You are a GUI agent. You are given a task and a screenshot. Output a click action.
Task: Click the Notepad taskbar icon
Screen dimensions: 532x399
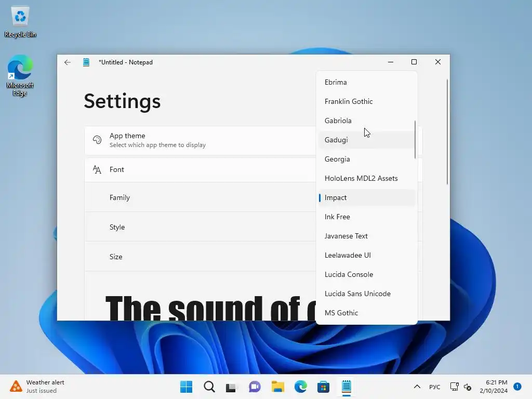tap(347, 387)
